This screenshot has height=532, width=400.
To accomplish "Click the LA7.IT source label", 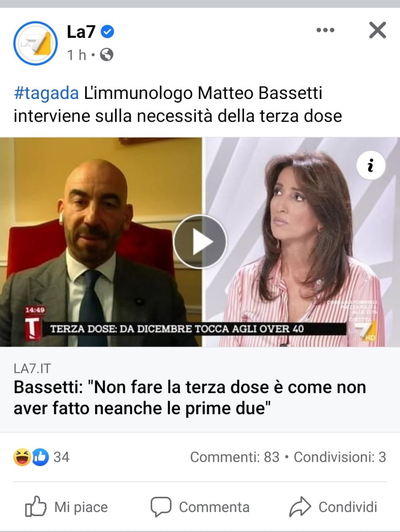I will click(x=32, y=368).
